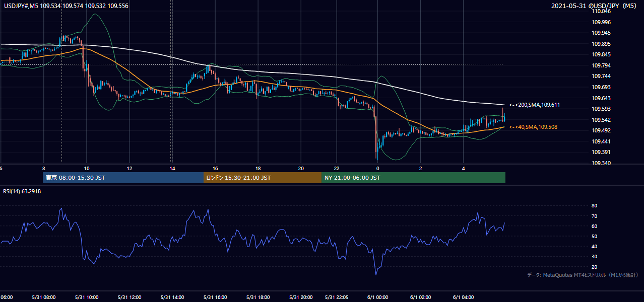644x302 pixels.
Task: Click the 5/31 20:00 date label
Action: (x=301, y=297)
